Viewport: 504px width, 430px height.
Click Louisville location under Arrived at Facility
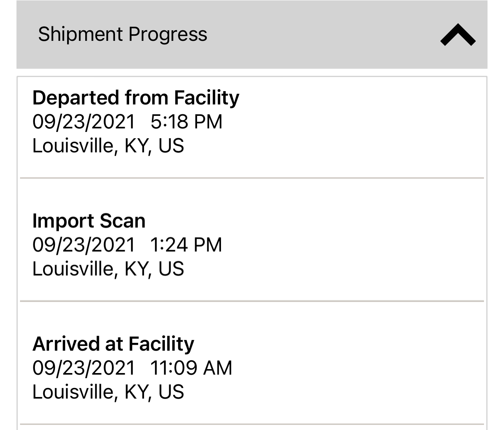[108, 392]
